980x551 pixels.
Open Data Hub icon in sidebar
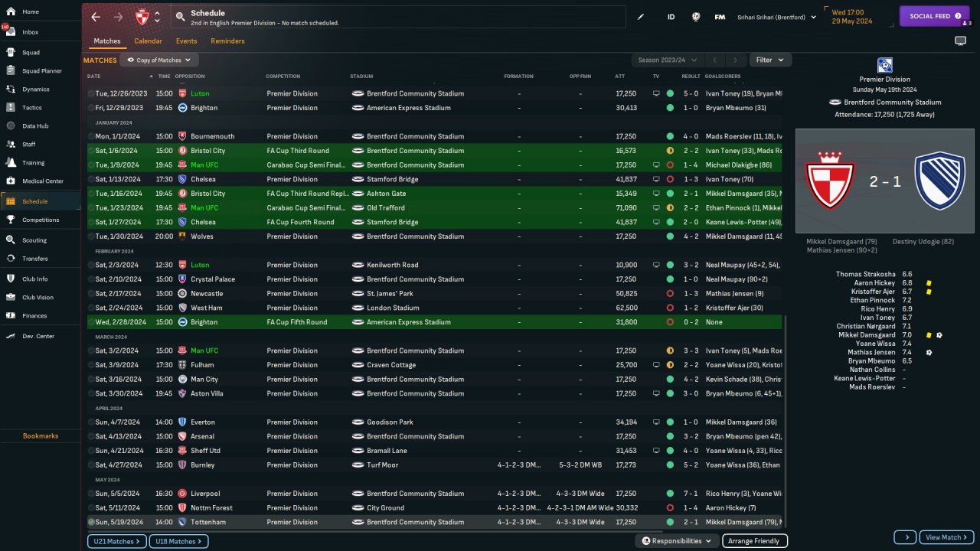pyautogui.click(x=11, y=126)
